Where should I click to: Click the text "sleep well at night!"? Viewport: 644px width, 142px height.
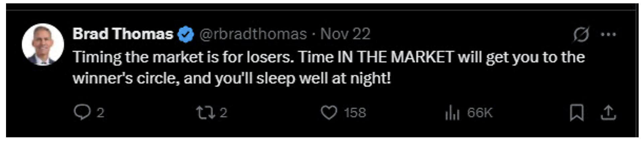[323, 79]
